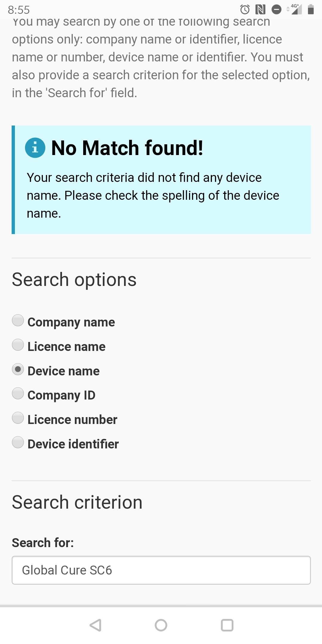Viewport: 322px width, 644px height.
Task: Choose the Licence number radio option
Action: [x=18, y=418]
